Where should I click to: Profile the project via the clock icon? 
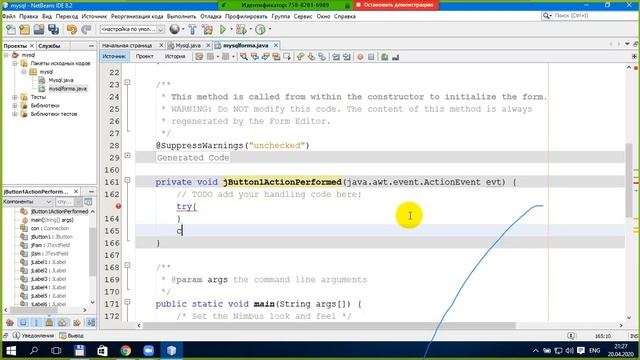[260, 29]
